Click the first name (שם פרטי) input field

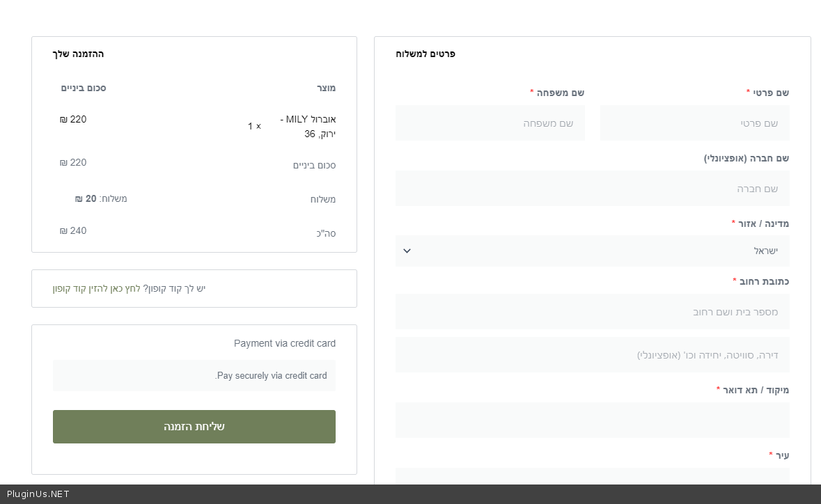(x=694, y=123)
